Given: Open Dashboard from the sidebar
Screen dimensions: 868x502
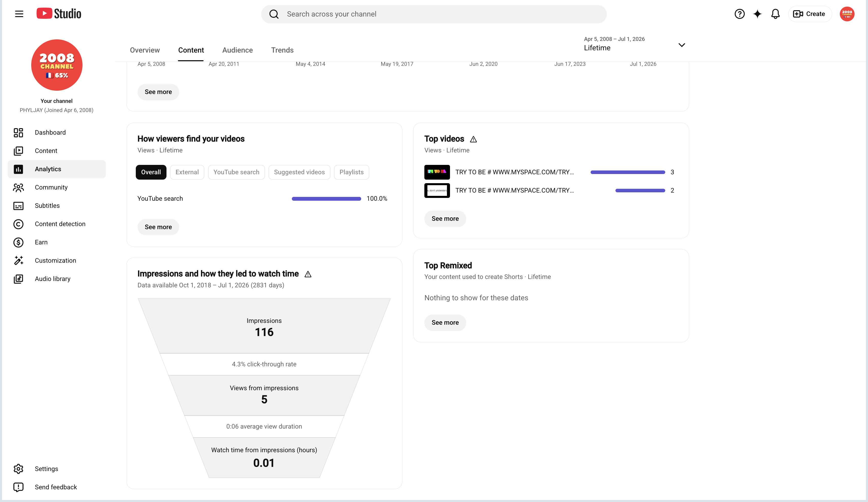Looking at the screenshot, I should 57,132.
